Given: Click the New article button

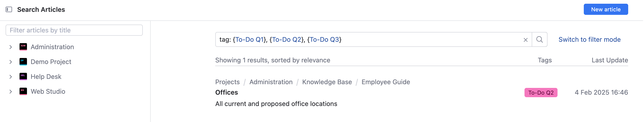Looking at the screenshot, I should [605, 10].
